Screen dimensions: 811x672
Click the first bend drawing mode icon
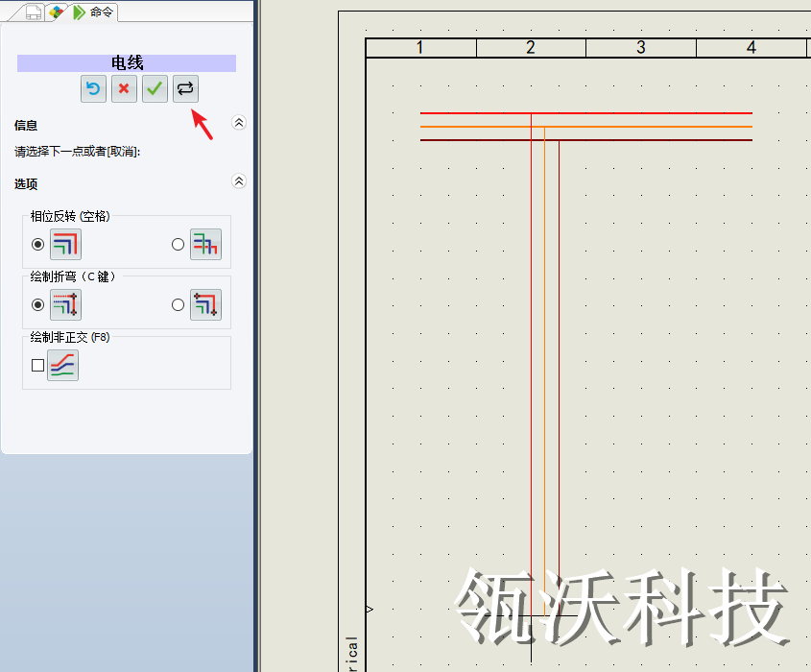(65, 304)
